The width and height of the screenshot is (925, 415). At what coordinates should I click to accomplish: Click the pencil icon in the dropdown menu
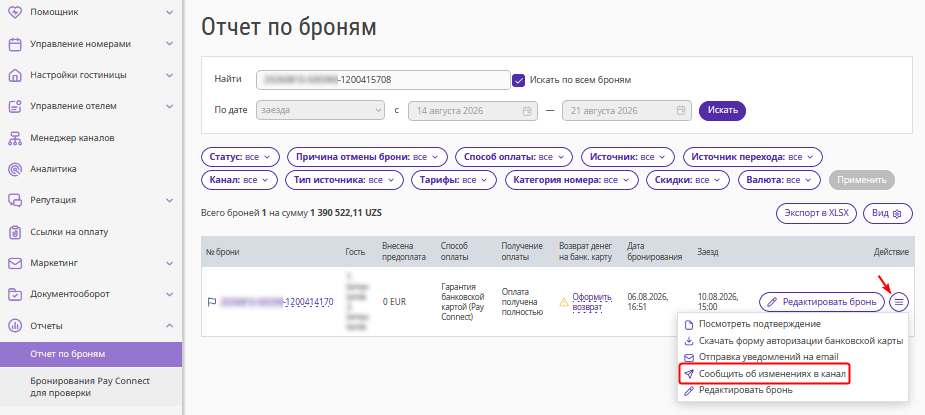(x=688, y=390)
